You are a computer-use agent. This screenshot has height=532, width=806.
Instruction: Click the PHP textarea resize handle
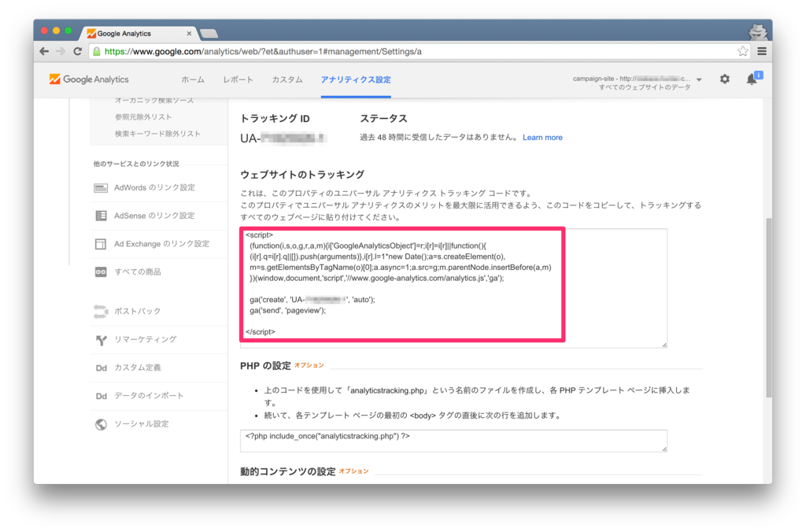tap(664, 449)
